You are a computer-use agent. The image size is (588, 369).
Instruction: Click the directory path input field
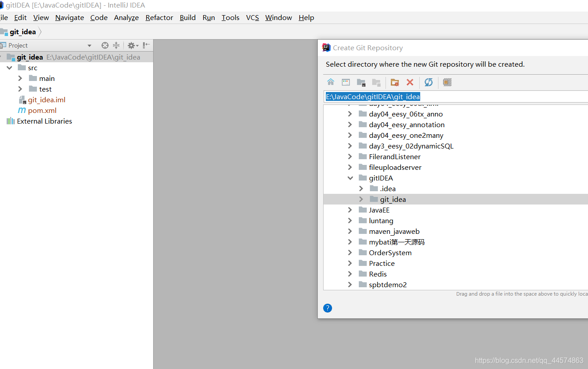point(455,96)
